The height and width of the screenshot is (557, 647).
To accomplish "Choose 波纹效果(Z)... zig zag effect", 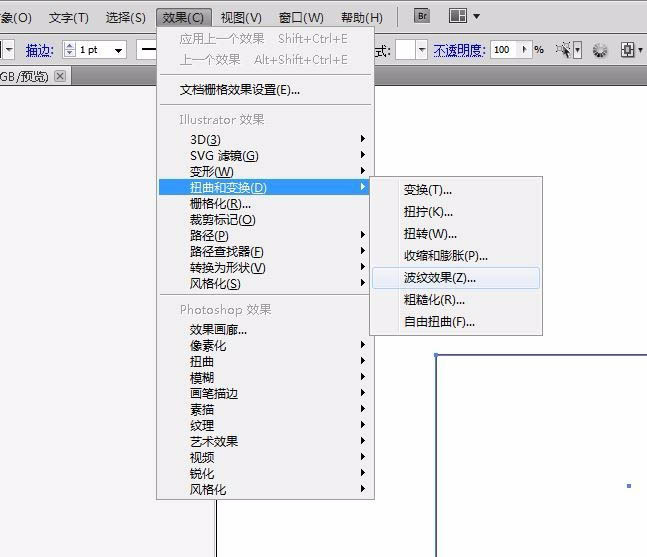I will (x=456, y=278).
